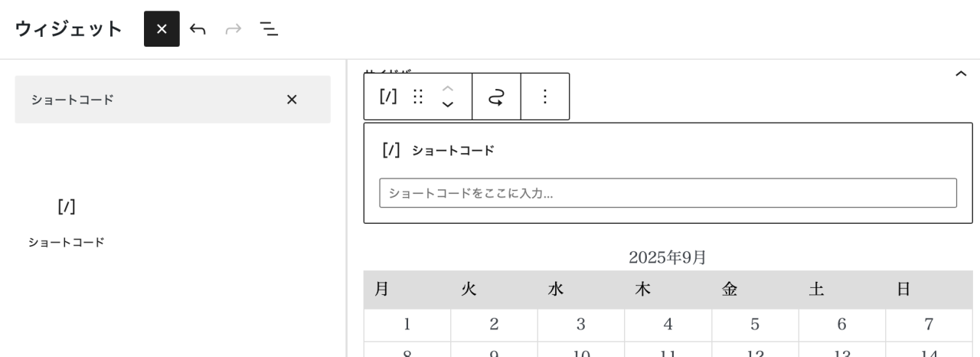Image resolution: width=980 pixels, height=357 pixels.
Task: Close the block inserter with X toggle
Action: 162,29
